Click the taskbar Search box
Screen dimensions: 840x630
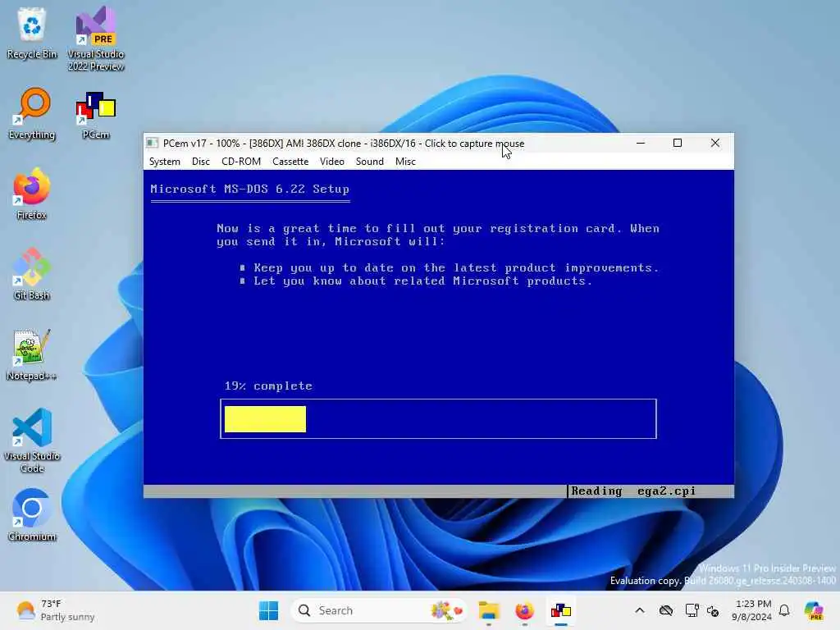click(x=378, y=610)
